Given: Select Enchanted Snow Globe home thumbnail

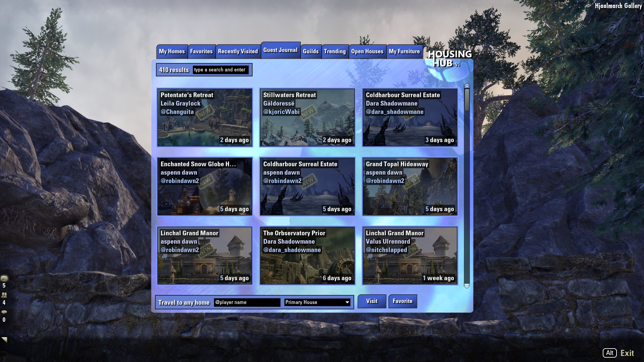Looking at the screenshot, I should click(205, 186).
